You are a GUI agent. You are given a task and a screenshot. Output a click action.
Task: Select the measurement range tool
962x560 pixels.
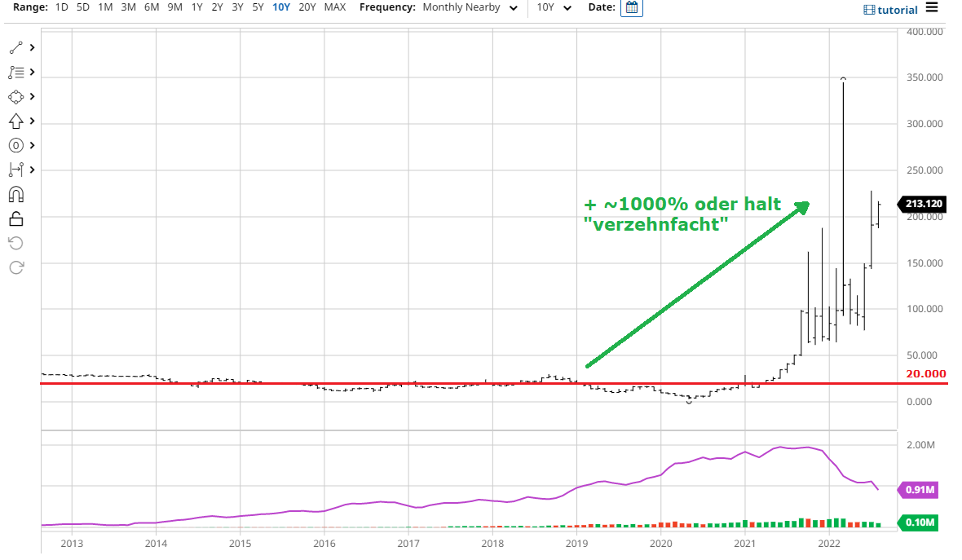15,170
